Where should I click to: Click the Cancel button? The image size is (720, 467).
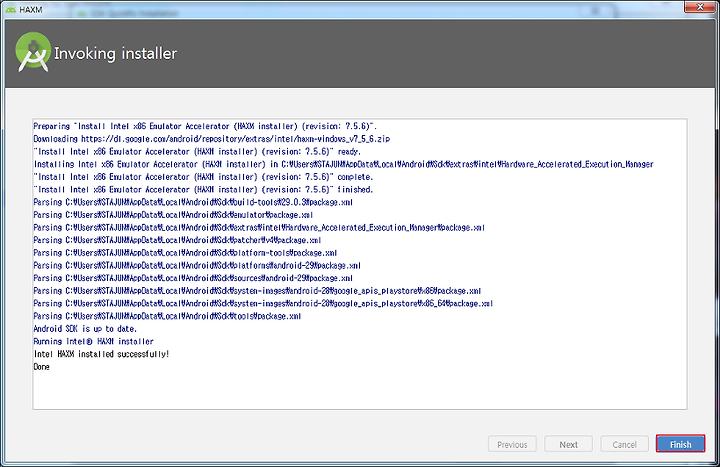pyautogui.click(x=624, y=444)
